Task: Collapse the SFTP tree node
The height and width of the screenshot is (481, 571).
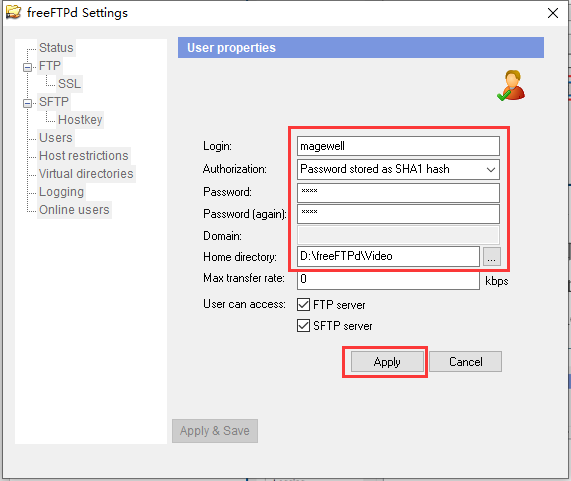Action: [27, 103]
